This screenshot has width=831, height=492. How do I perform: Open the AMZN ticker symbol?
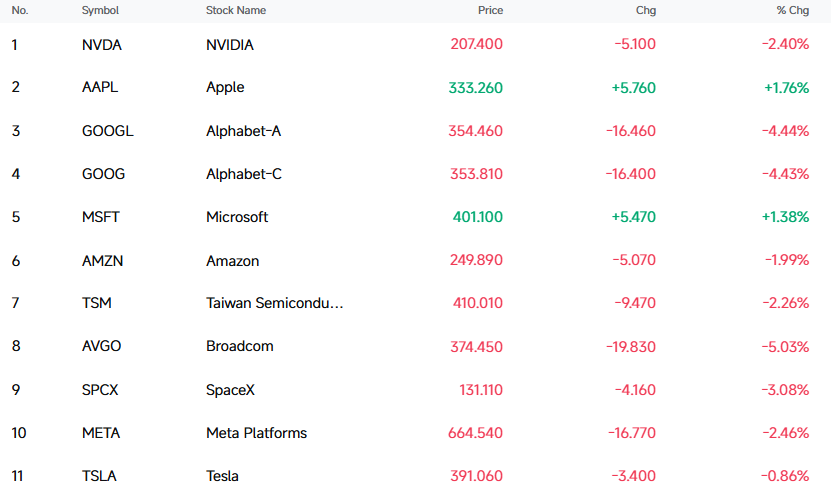tap(102, 261)
